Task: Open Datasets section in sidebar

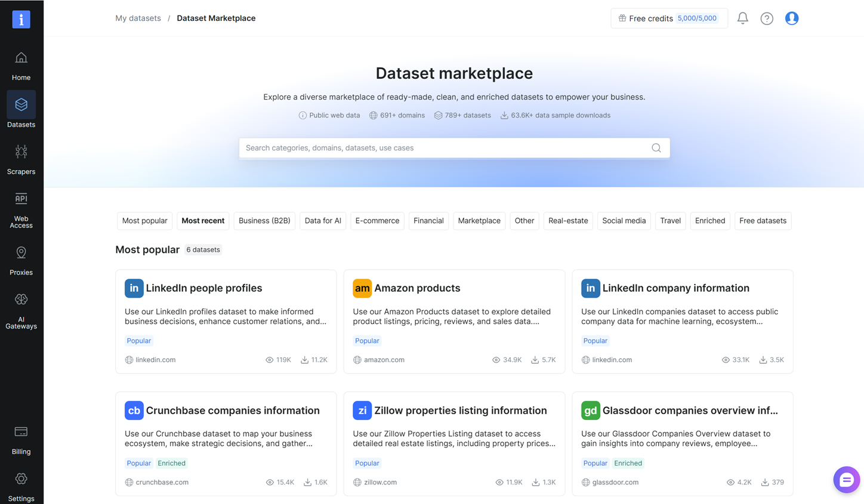Action: [21, 110]
